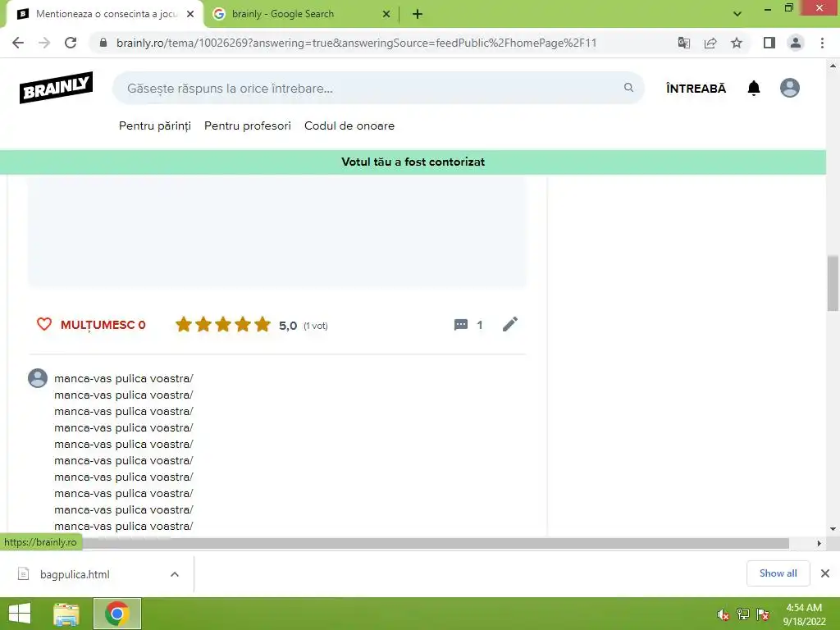Click the scroll right arrow on horizontal scrollbar

[819, 543]
